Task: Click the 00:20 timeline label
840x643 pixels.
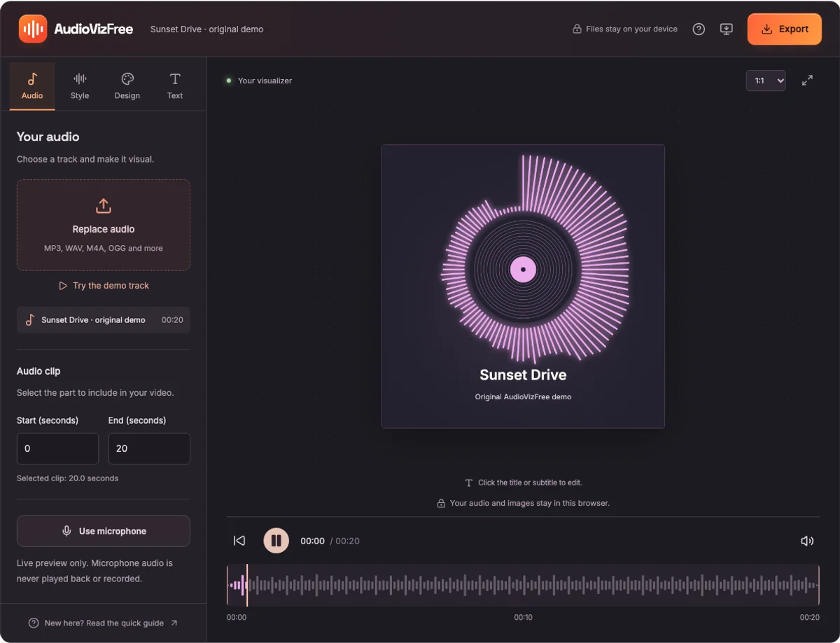Action: coord(810,618)
